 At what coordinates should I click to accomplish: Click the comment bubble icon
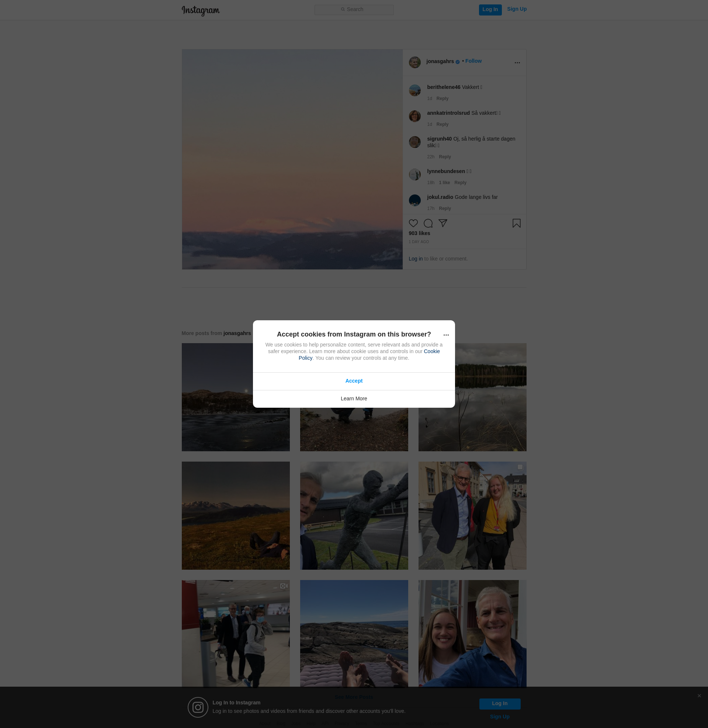click(x=428, y=223)
